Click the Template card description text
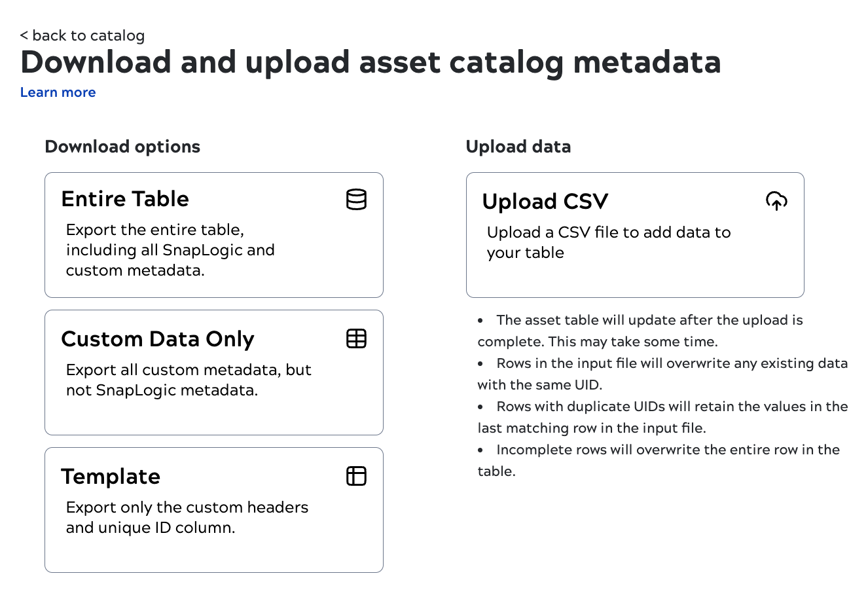The height and width of the screenshot is (601, 868). pyautogui.click(x=187, y=517)
